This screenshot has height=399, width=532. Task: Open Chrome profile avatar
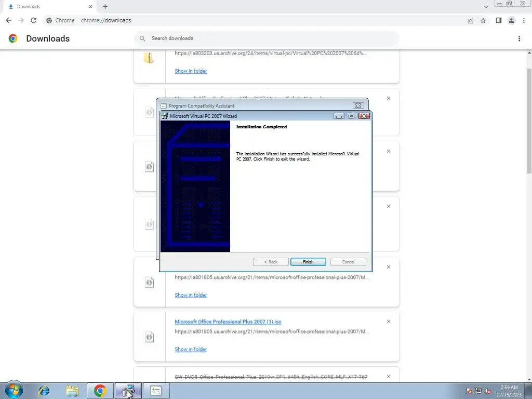[x=511, y=20]
